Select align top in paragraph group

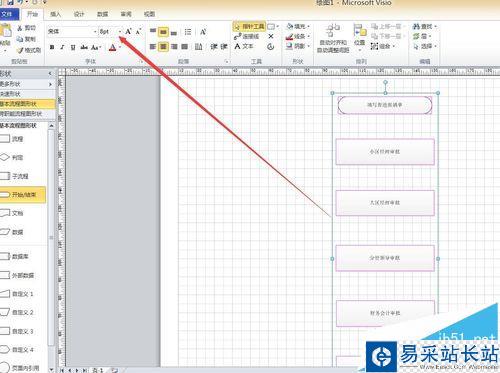pos(153,31)
